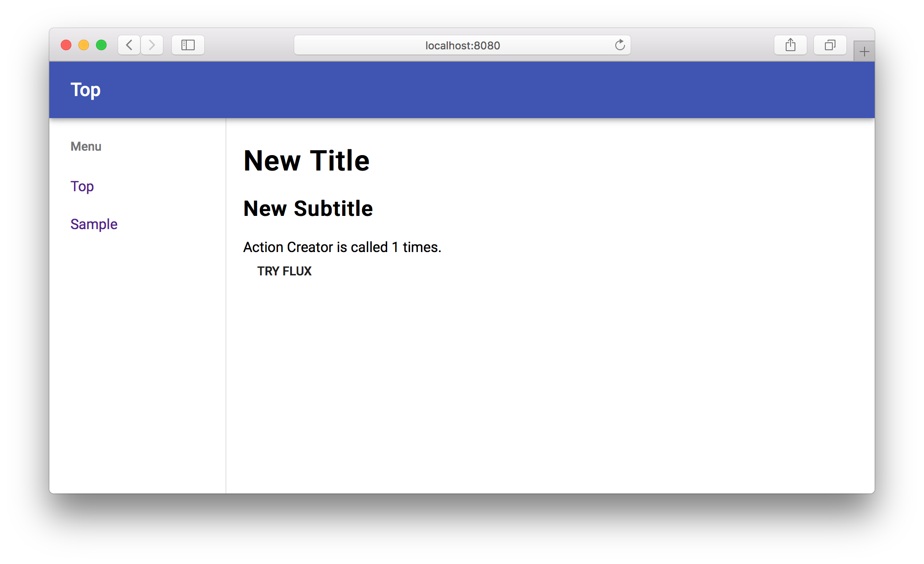Click the forward navigation arrow icon
Screen dimensions: 924x564
tap(152, 44)
